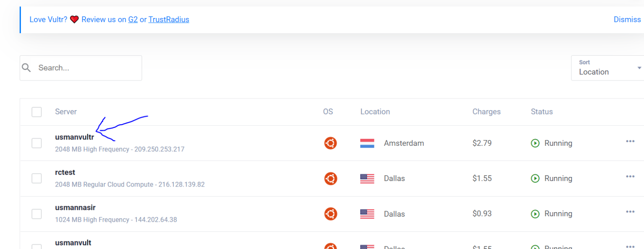This screenshot has height=249, width=644.
Task: Open the ellipsis menu on the rctest row
Action: tap(630, 176)
